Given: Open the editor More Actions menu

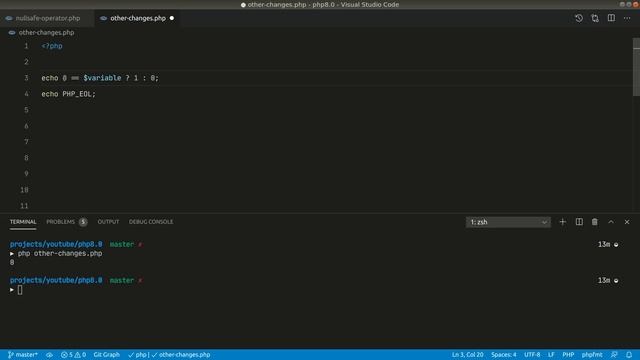Looking at the screenshot, I should point(627,18).
